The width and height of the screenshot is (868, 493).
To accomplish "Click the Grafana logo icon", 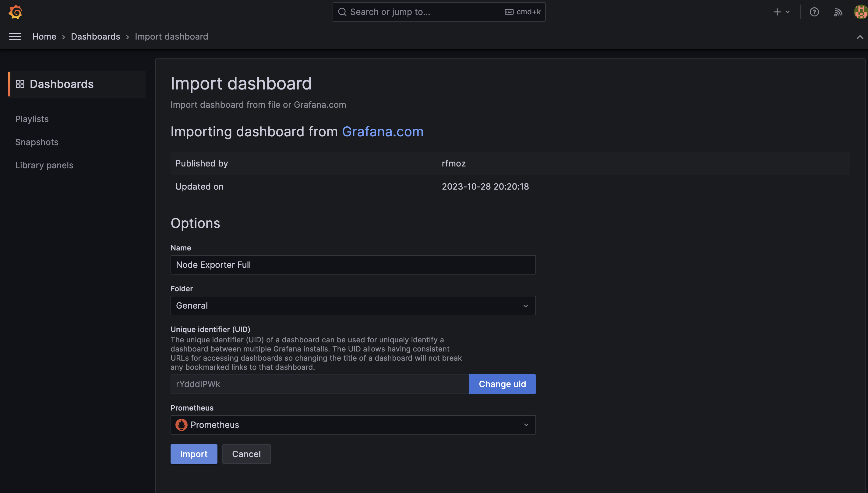I will (15, 12).
